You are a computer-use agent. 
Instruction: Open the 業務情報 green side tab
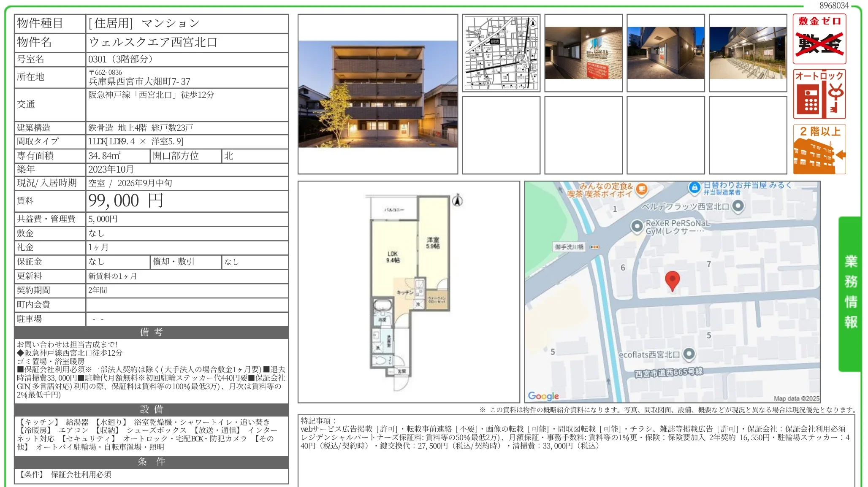850,294
